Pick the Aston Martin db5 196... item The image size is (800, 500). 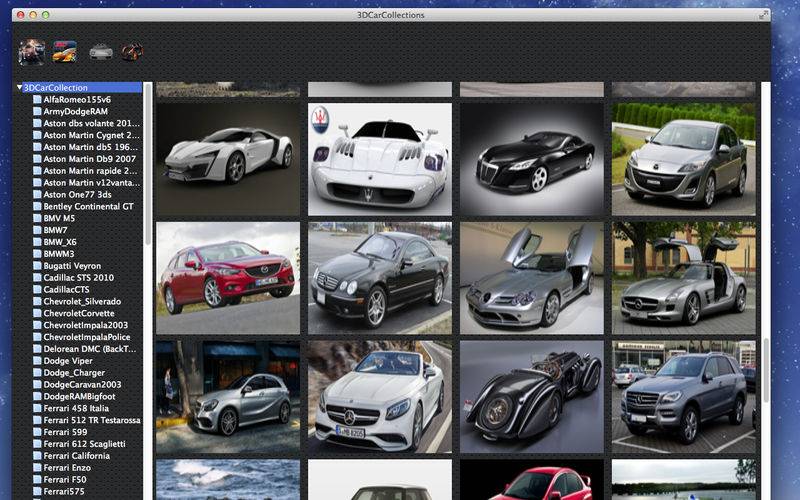coord(90,147)
